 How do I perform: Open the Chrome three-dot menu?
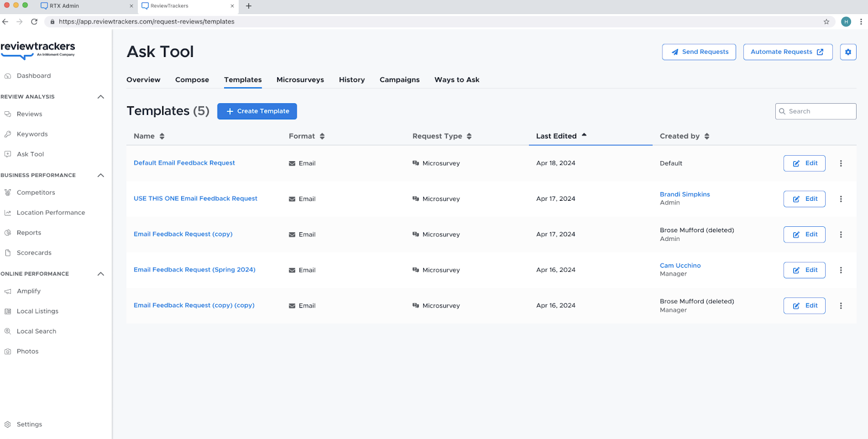861,22
